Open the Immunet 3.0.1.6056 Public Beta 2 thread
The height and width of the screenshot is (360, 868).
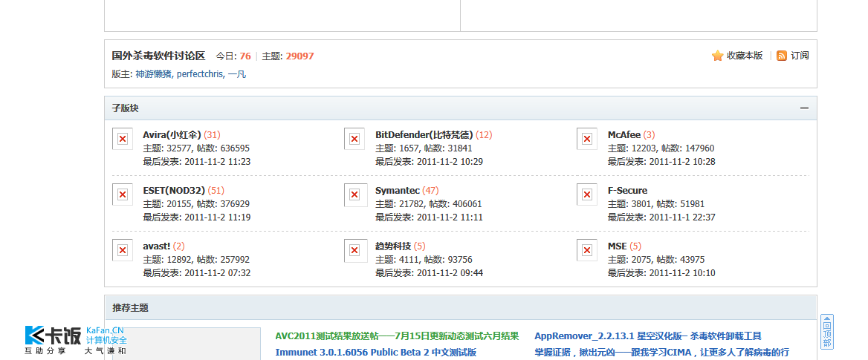point(375,353)
